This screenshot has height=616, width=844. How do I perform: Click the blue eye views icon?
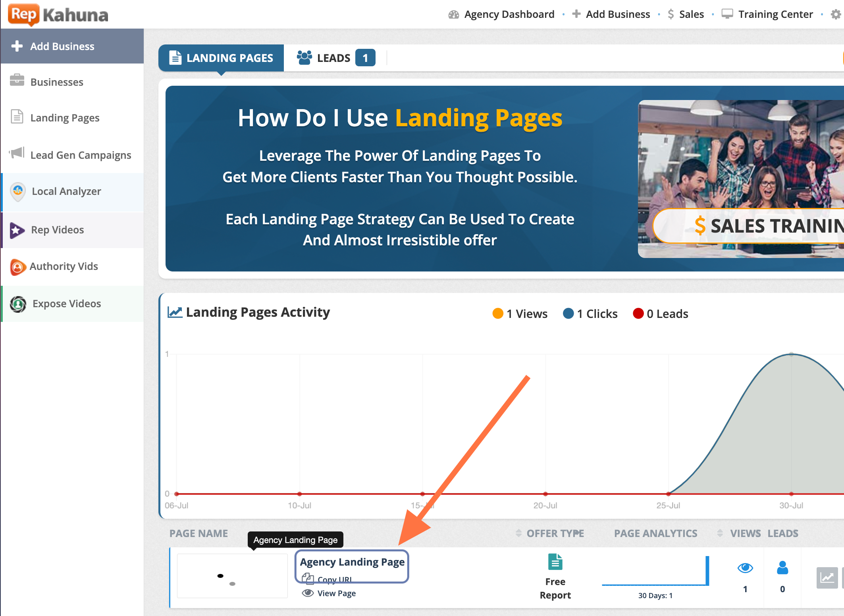pyautogui.click(x=745, y=568)
